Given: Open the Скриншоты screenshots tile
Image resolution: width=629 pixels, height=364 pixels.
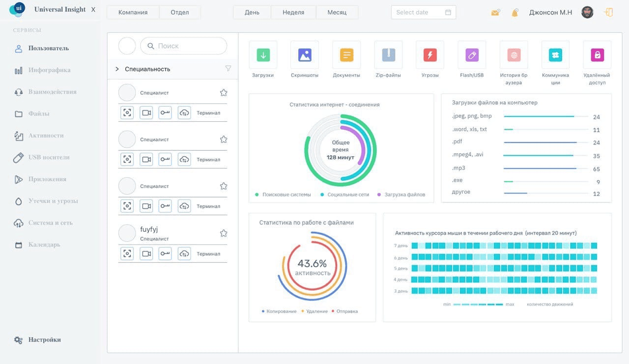Looking at the screenshot, I should tap(305, 55).
